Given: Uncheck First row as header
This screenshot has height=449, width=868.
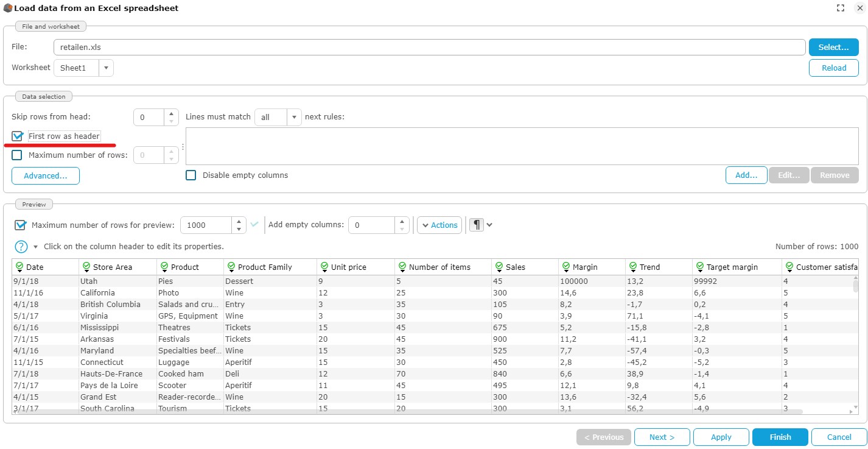Looking at the screenshot, I should tap(17, 136).
